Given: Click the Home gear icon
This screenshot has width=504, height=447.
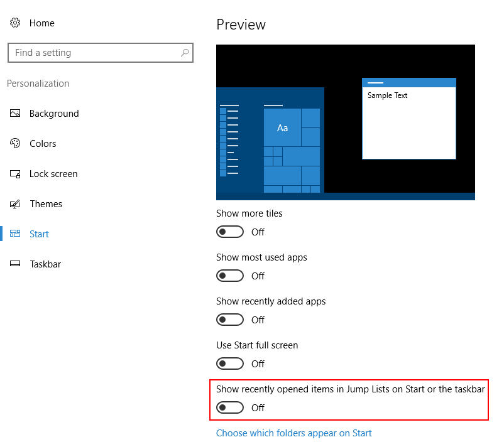Looking at the screenshot, I should click(x=15, y=23).
